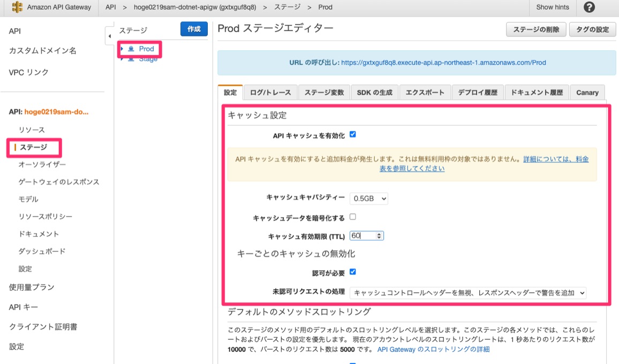Screen dimensions: 619x364
Task: Enable キャッシュデータを暗号化する checkbox
Action: coord(352,217)
